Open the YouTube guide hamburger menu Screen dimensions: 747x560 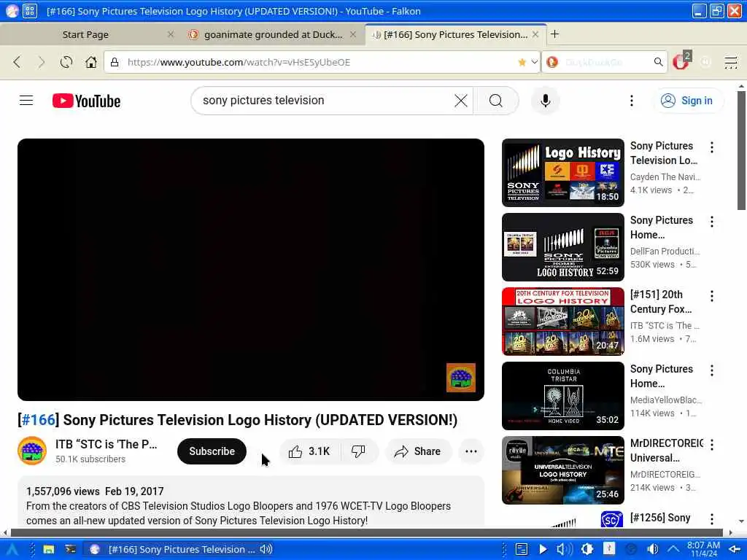[x=26, y=101]
